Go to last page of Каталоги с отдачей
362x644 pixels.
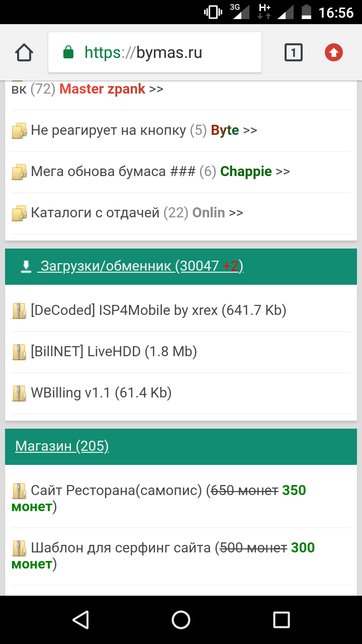coord(236,213)
